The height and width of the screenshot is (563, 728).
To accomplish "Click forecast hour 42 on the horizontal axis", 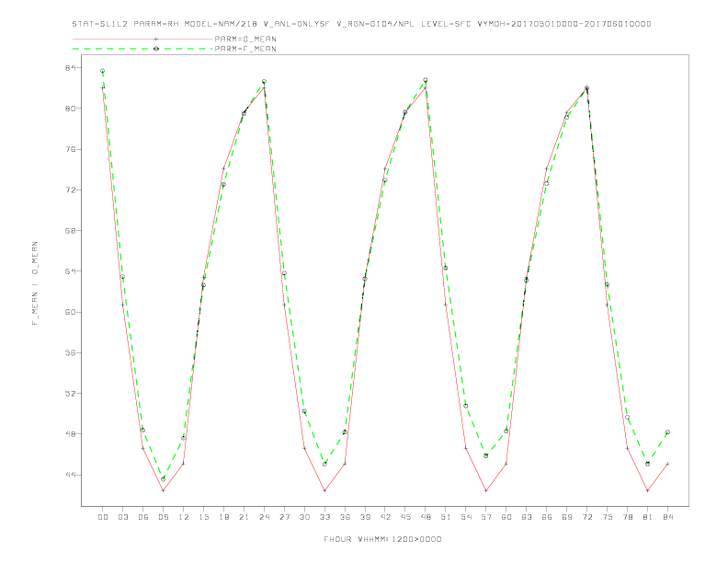I will (x=385, y=517).
